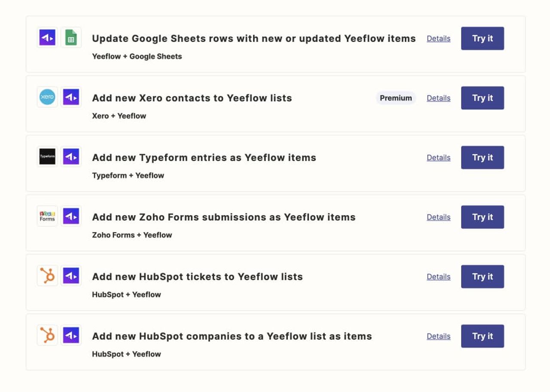Try it for Typeform entries integration
550x392 pixels.
click(x=483, y=157)
